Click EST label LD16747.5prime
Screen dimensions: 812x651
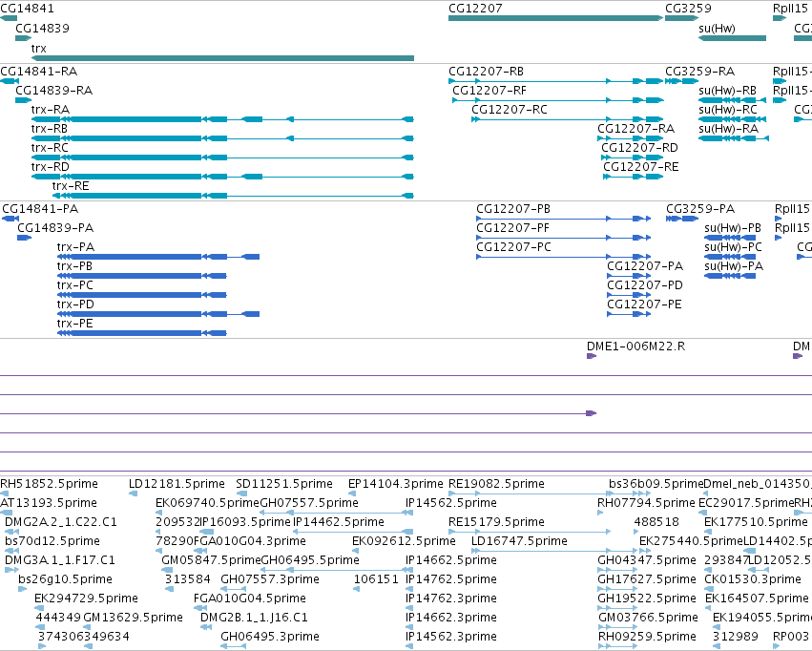[519, 541]
